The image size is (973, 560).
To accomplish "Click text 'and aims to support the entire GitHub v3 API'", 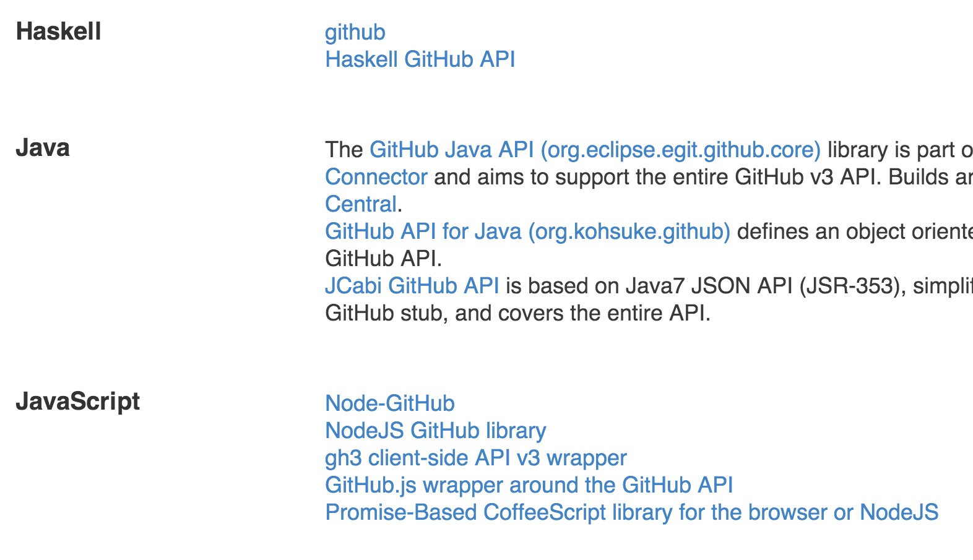I will (655, 177).
